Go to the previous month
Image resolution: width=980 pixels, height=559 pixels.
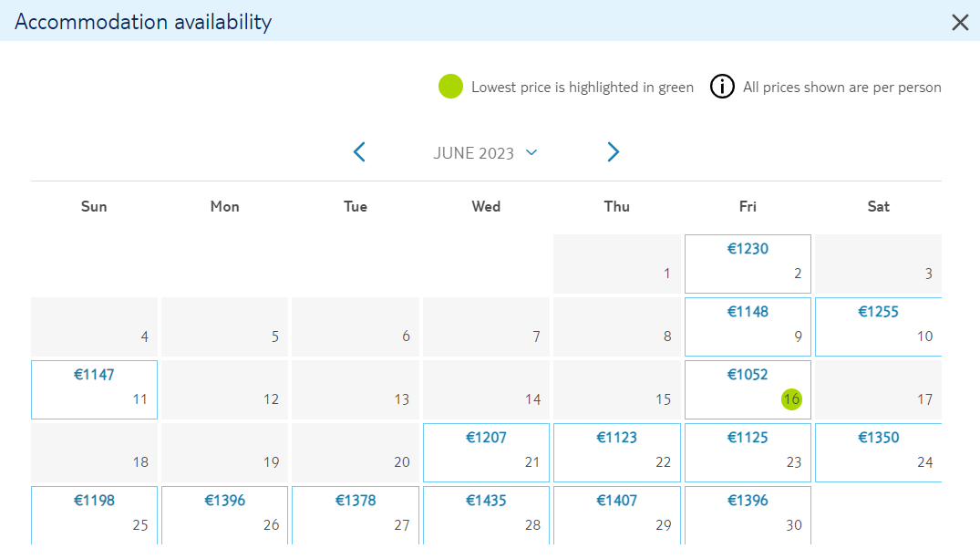click(359, 152)
